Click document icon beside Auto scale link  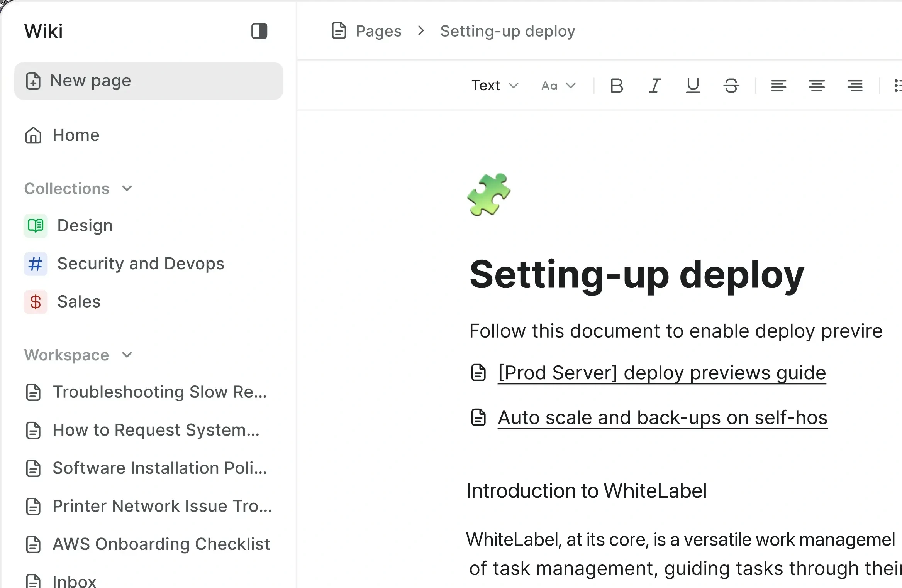pos(478,417)
